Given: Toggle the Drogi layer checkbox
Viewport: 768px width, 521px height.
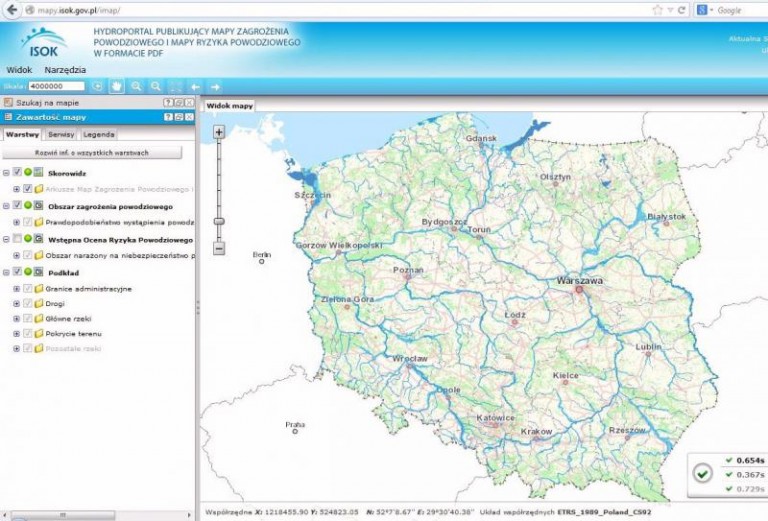Looking at the screenshot, I should click(28, 304).
